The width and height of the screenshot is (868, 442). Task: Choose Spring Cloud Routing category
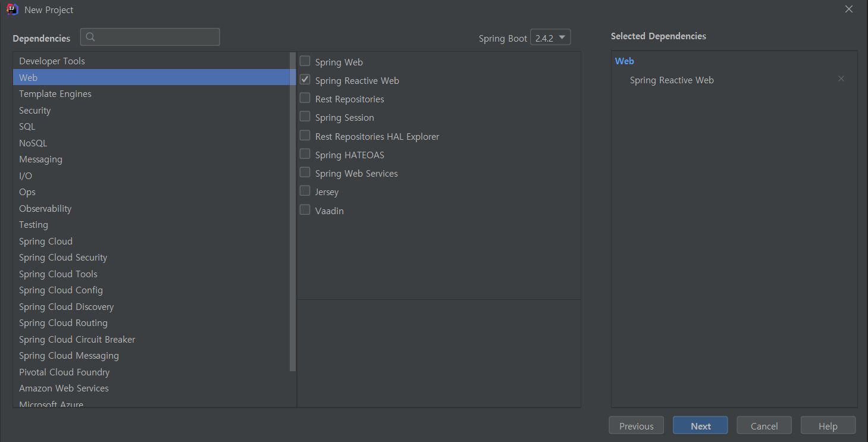151,322
